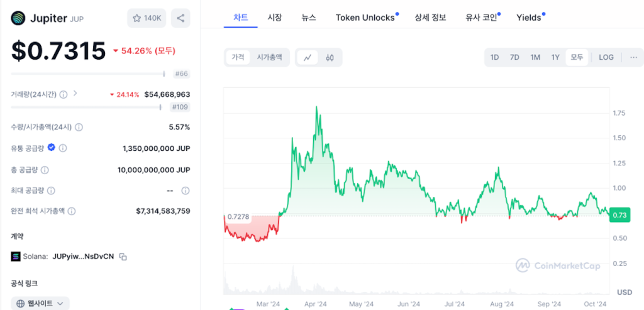Open the 뉴스 tab
This screenshot has height=310, width=644.
point(309,18)
